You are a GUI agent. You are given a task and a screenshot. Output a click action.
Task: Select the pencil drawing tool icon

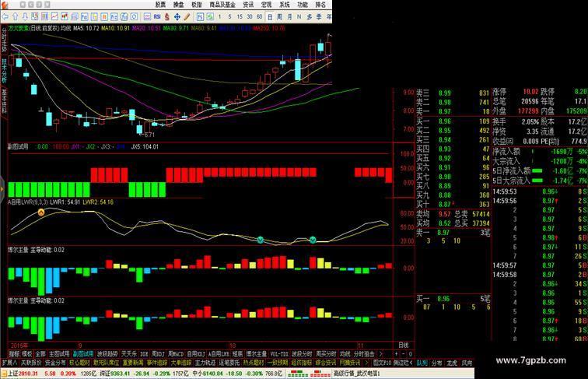[x=187, y=16]
